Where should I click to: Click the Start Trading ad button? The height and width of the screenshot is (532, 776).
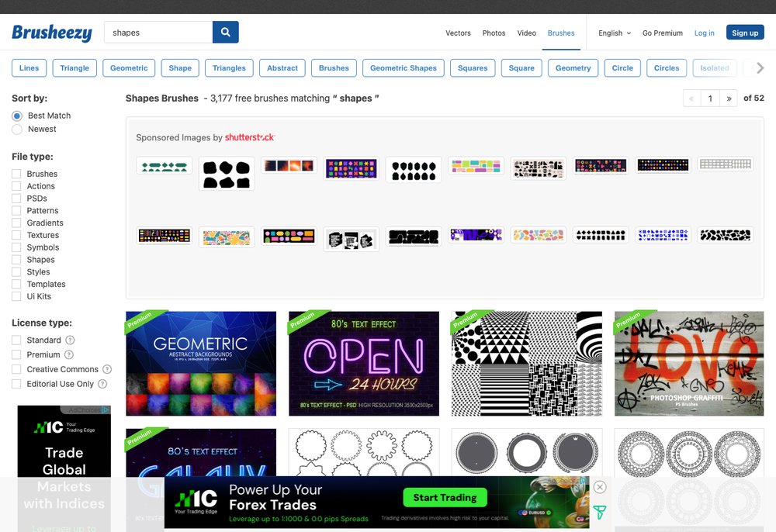[x=445, y=497]
